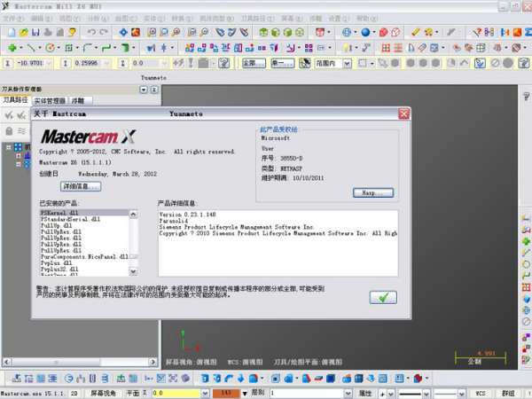Screen dimensions: 532x399
Task: Click the 属性 attributes button in status bar
Action: tap(365, 393)
